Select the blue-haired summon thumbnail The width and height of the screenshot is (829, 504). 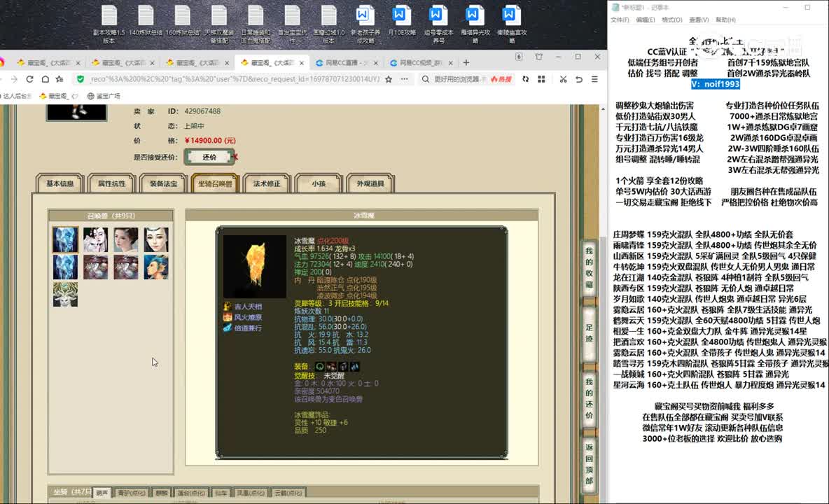[156, 267]
